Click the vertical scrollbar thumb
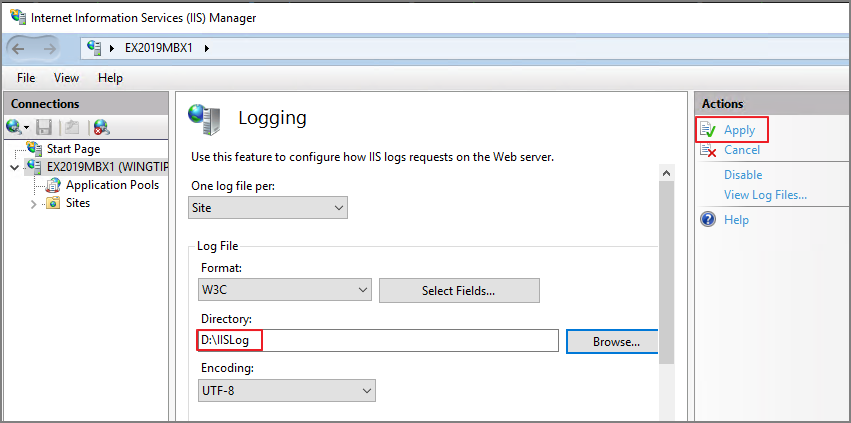The width and height of the screenshot is (851, 423). point(667,273)
